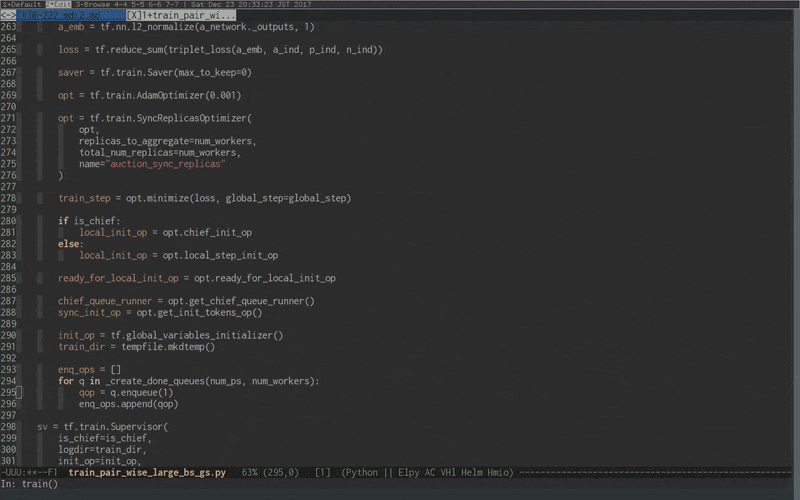Switch to workspace 6-6
This screenshot has width=800, height=500.
pos(155,4)
